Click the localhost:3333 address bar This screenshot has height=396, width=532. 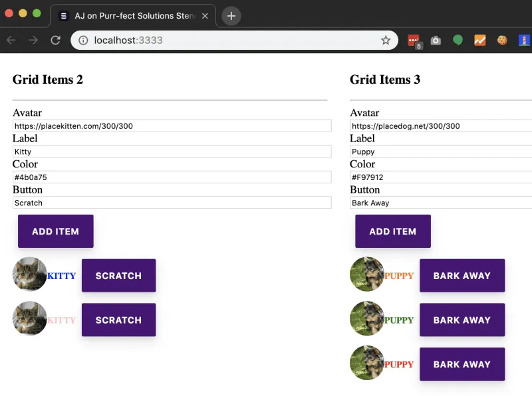(x=233, y=41)
